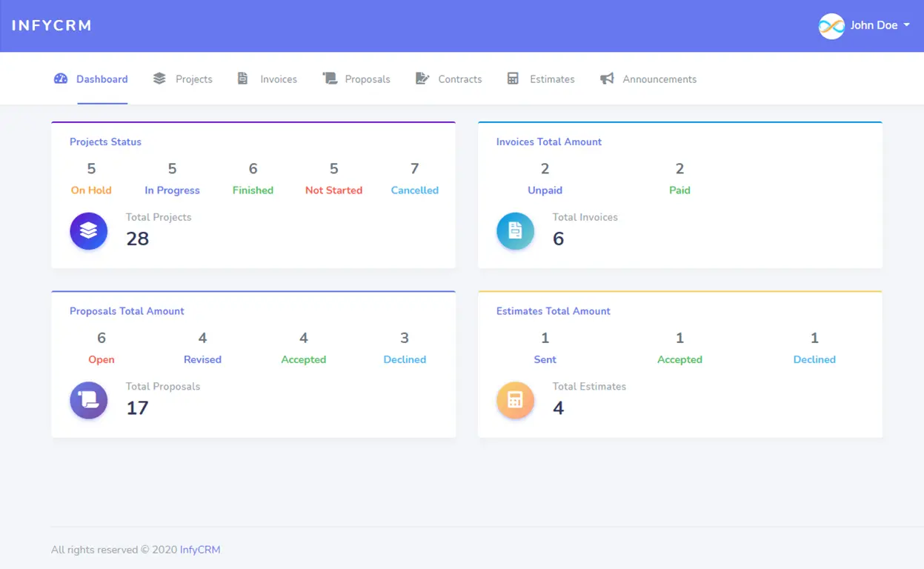Click the Contracts signature icon in navbar
The image size is (924, 569).
coord(422,79)
